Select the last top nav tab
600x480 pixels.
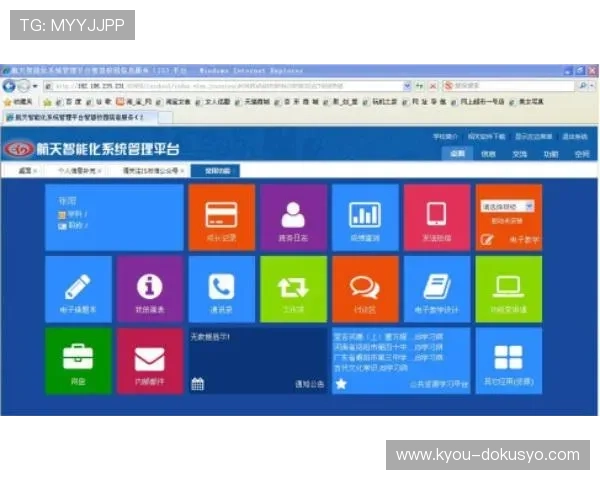click(582, 154)
